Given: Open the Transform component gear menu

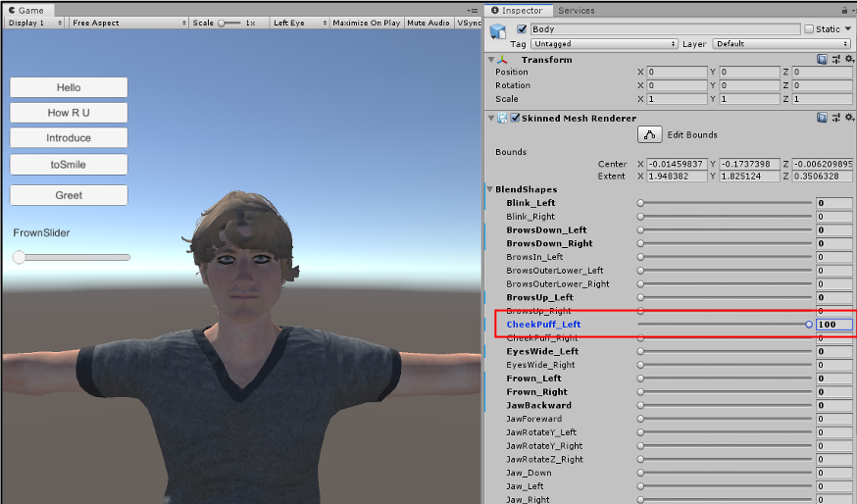Looking at the screenshot, I should coord(849,60).
